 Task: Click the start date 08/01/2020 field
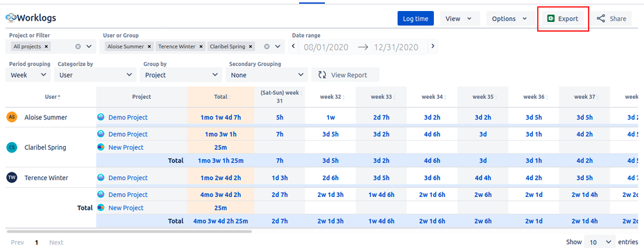click(326, 47)
